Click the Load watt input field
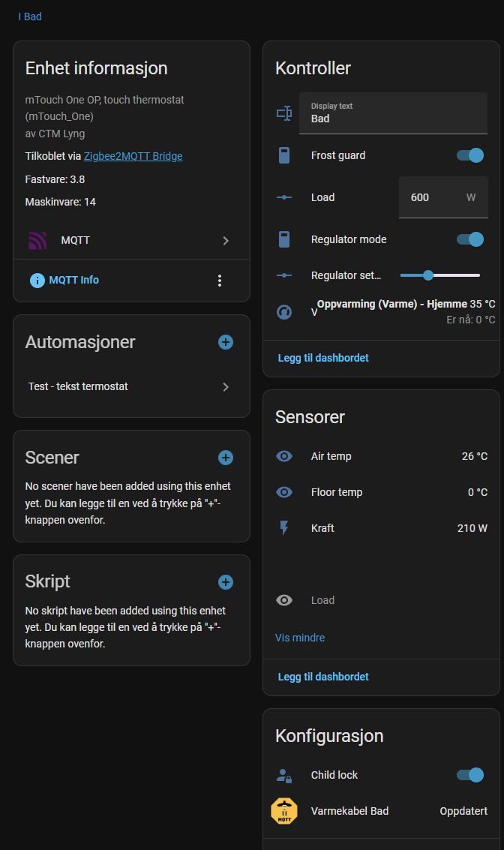504x850 pixels. coord(443,197)
